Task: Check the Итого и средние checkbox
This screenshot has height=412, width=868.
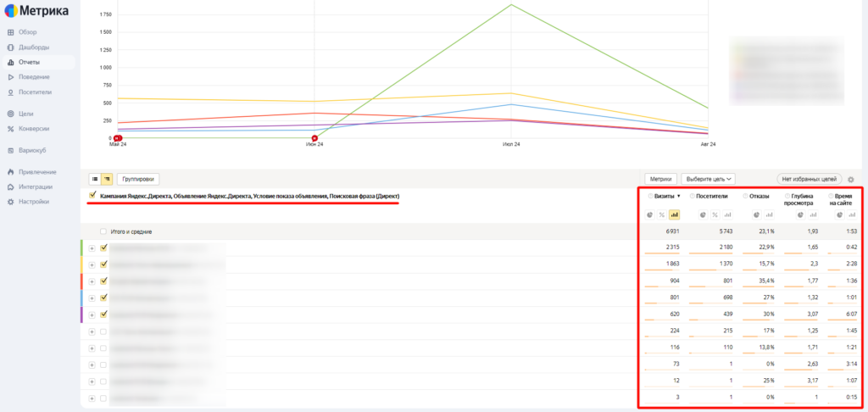Action: (103, 231)
